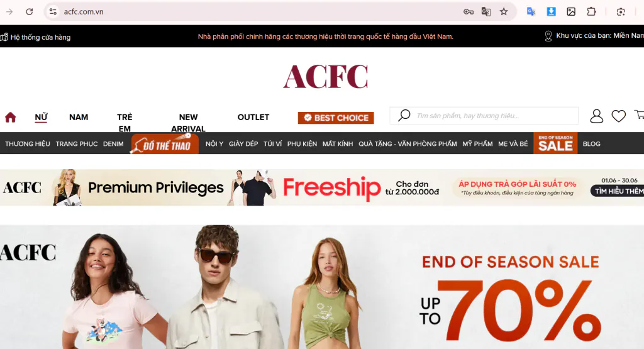The image size is (644, 349).
Task: Click the red home icon in navigation
Action: [10, 118]
